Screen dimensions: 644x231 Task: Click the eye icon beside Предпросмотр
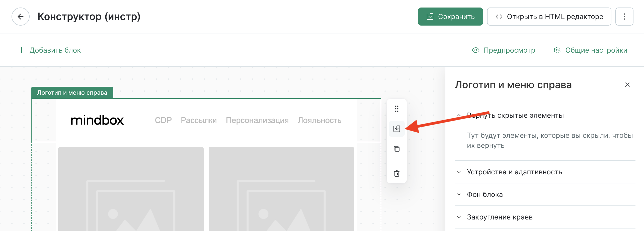[476, 50]
